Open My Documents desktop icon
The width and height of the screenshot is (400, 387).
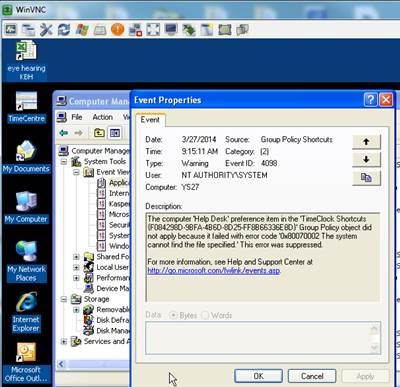point(26,157)
